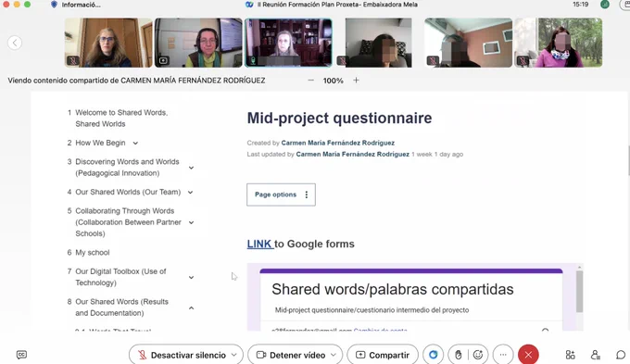The height and width of the screenshot is (364, 630).
Task: Open author link after Created by
Action: point(338,143)
